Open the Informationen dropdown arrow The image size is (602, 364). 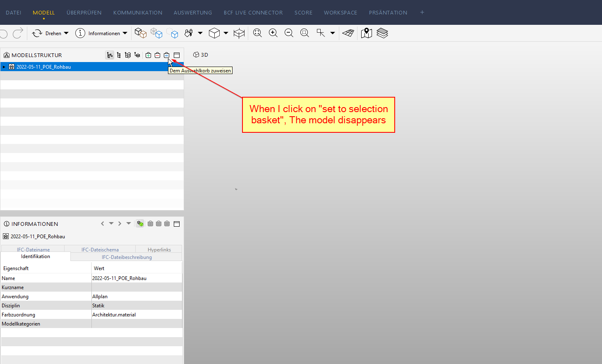(125, 33)
